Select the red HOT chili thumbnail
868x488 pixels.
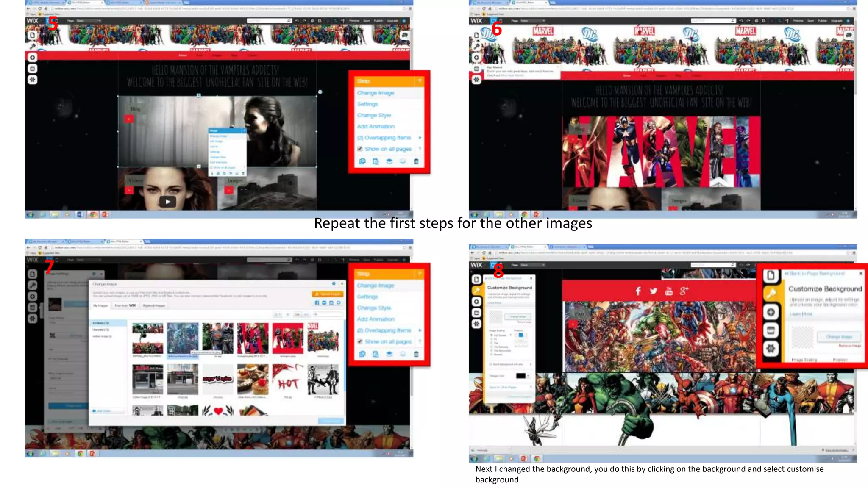288,380
